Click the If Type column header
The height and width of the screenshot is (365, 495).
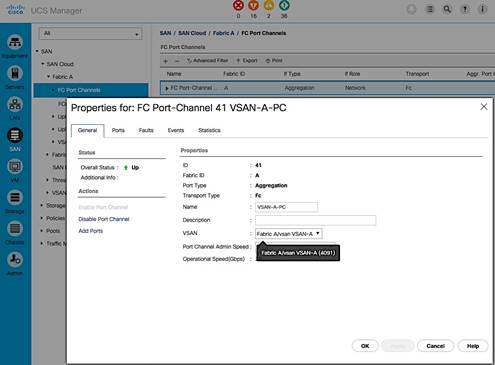292,74
